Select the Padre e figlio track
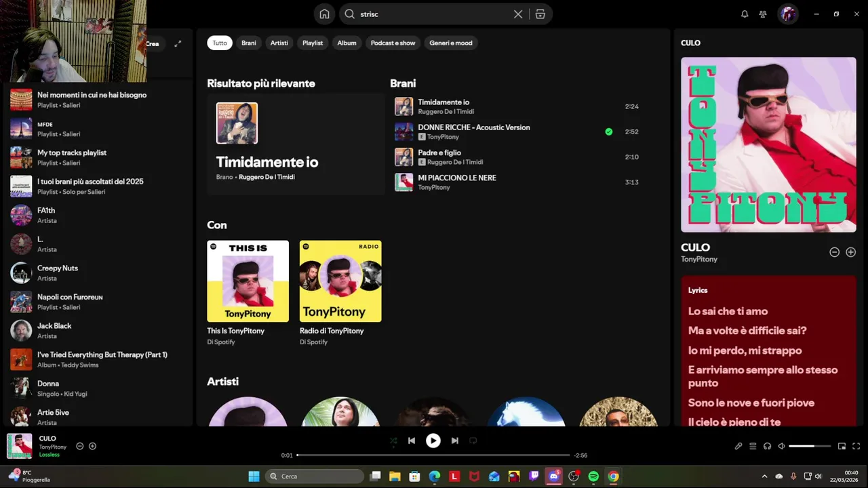 point(439,152)
